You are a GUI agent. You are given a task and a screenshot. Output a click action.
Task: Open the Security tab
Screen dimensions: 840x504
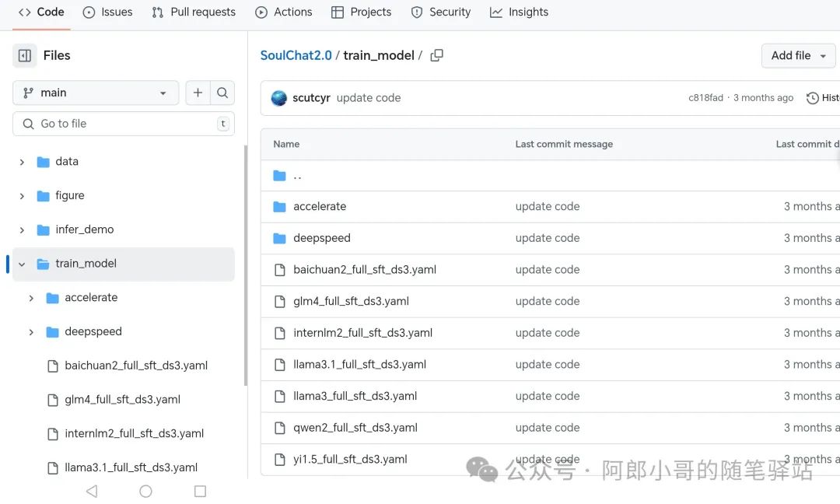coord(441,12)
